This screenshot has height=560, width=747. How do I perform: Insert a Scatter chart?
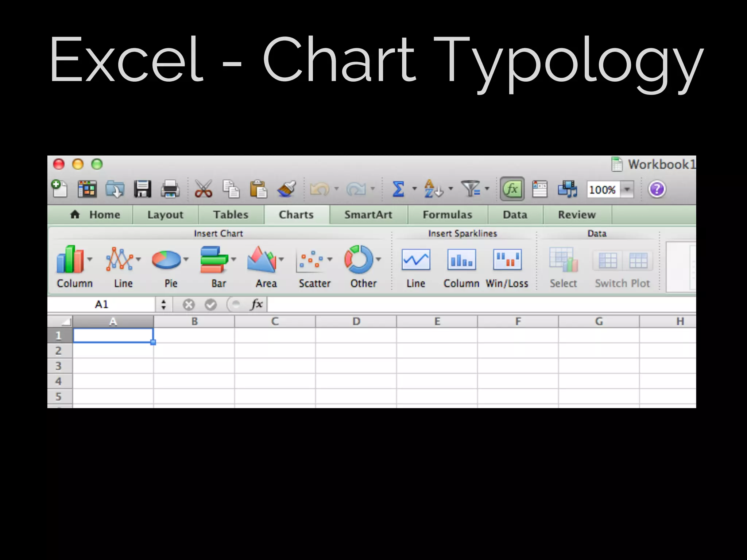[x=314, y=267]
